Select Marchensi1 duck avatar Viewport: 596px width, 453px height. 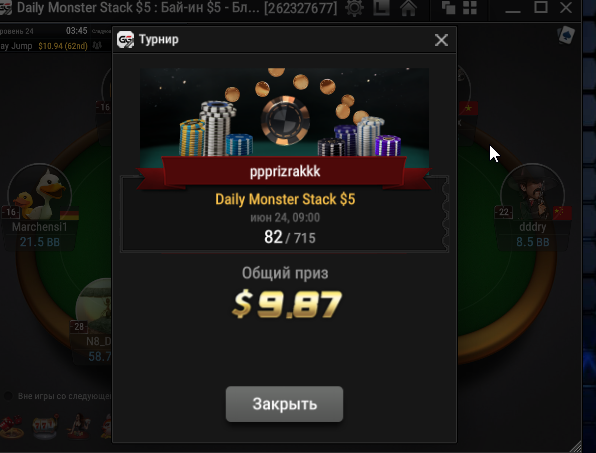[x=40, y=195]
